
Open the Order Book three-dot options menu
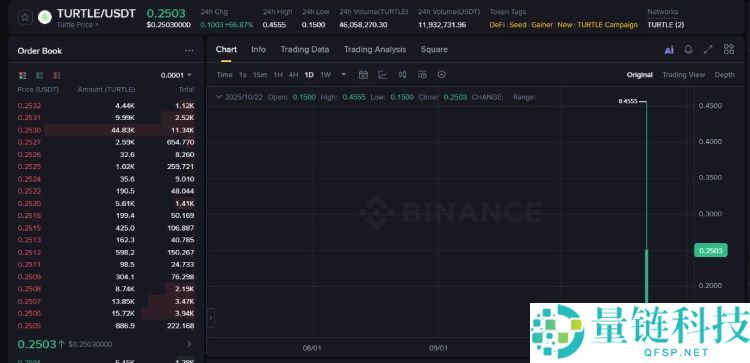(x=189, y=51)
